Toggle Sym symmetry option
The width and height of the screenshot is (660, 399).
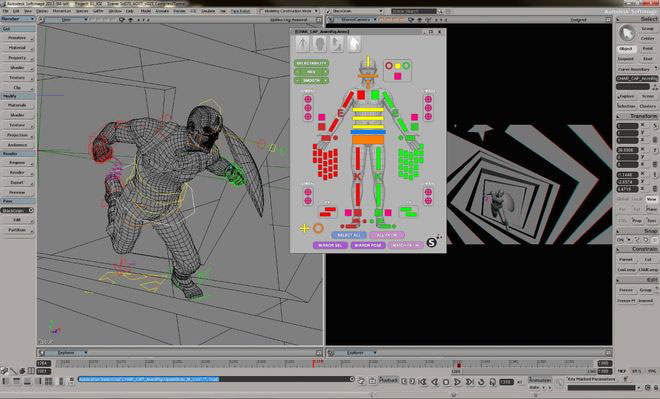[651, 221]
